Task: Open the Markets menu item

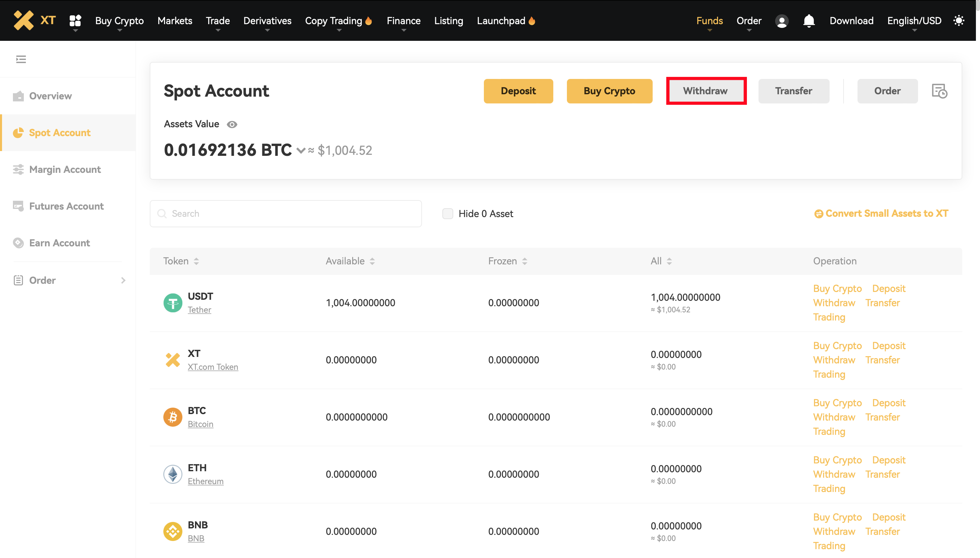Action: coord(174,21)
